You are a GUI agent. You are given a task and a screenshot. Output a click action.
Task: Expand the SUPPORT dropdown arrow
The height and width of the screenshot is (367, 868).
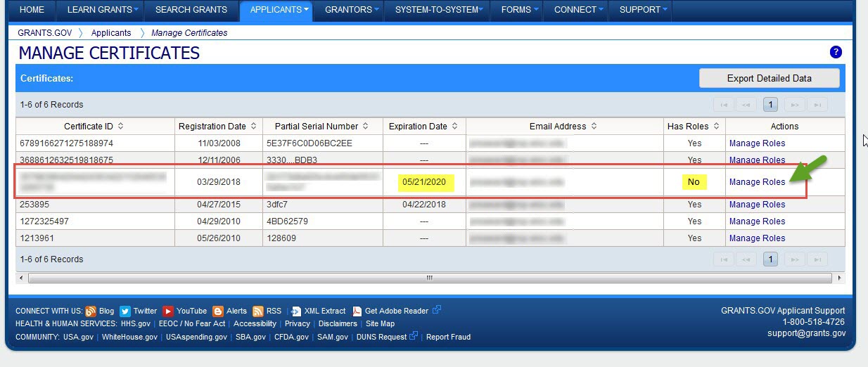pyautogui.click(x=665, y=10)
